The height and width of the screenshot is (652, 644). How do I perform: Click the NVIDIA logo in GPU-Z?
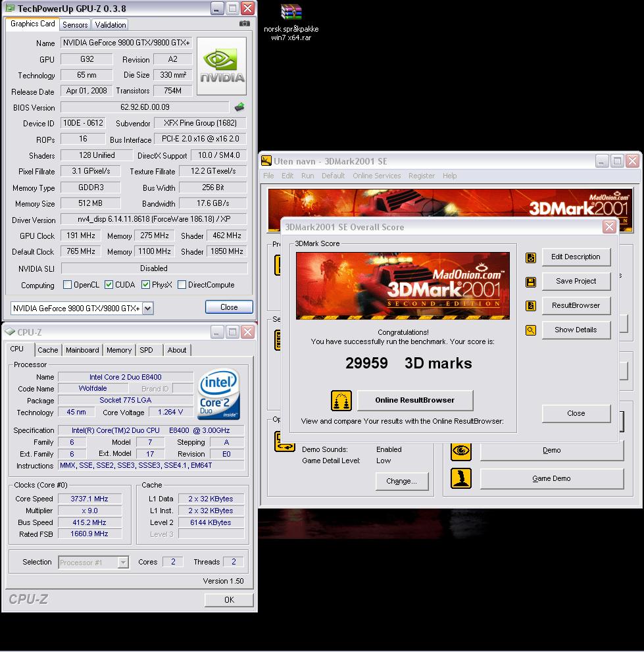(222, 66)
